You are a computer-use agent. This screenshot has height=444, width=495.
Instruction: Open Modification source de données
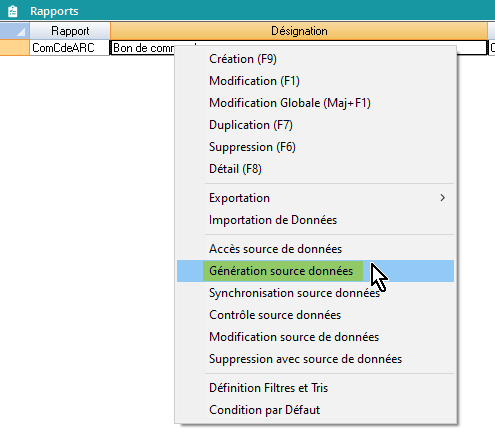click(315, 337)
